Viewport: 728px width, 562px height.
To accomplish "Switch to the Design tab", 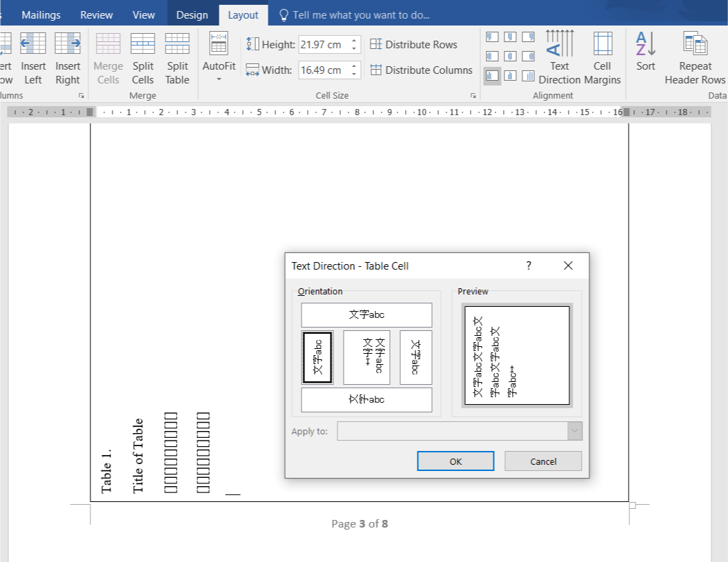I will [193, 15].
